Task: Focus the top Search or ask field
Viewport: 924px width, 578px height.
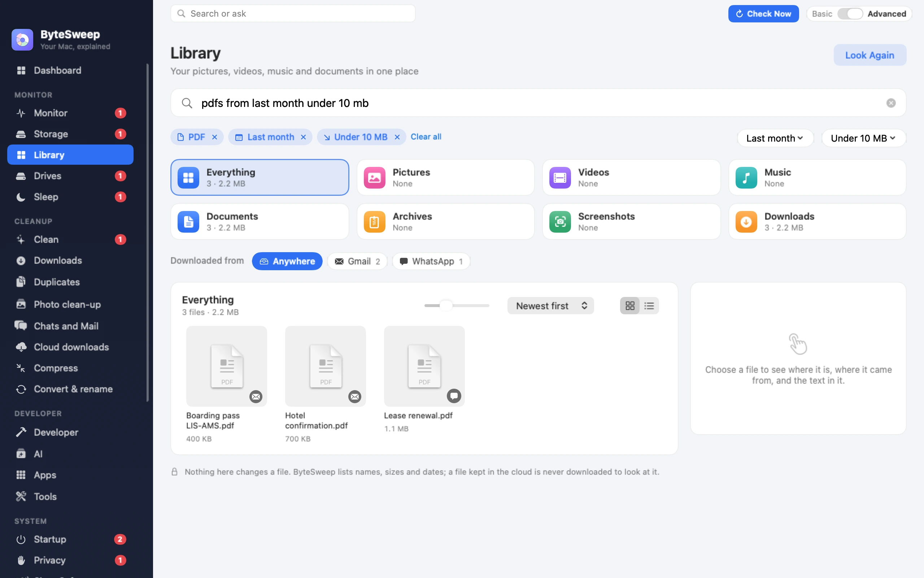Action: 293,14
